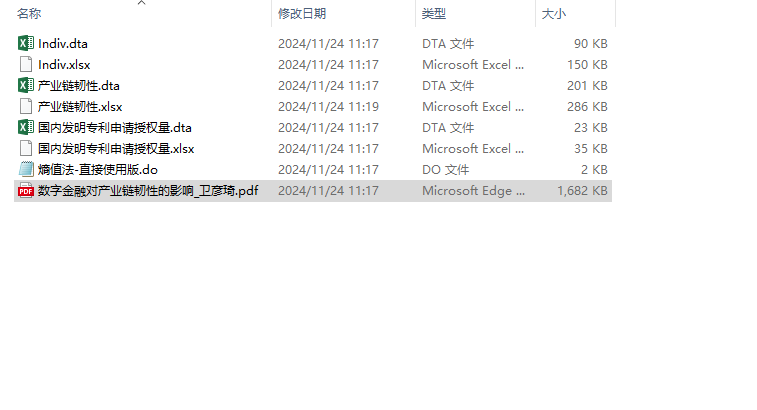Viewport: 757px width, 410px height.
Task: Sort files by 大小 column header
Action: (553, 14)
